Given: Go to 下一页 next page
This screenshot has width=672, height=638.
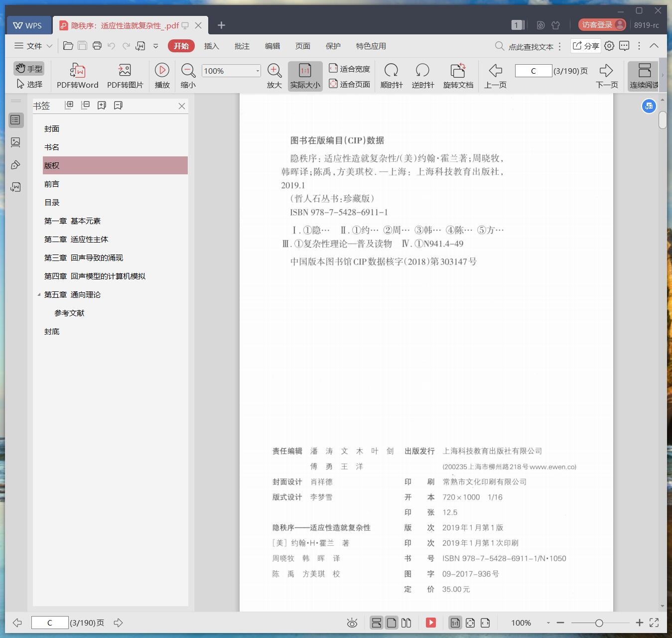Looking at the screenshot, I should (x=607, y=76).
